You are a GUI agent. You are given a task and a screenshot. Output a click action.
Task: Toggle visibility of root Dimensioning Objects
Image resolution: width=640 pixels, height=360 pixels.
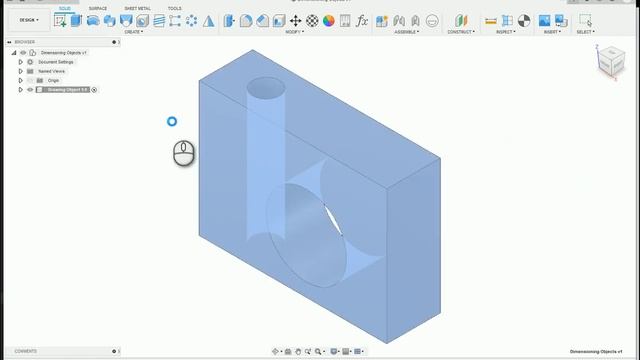click(x=23, y=53)
